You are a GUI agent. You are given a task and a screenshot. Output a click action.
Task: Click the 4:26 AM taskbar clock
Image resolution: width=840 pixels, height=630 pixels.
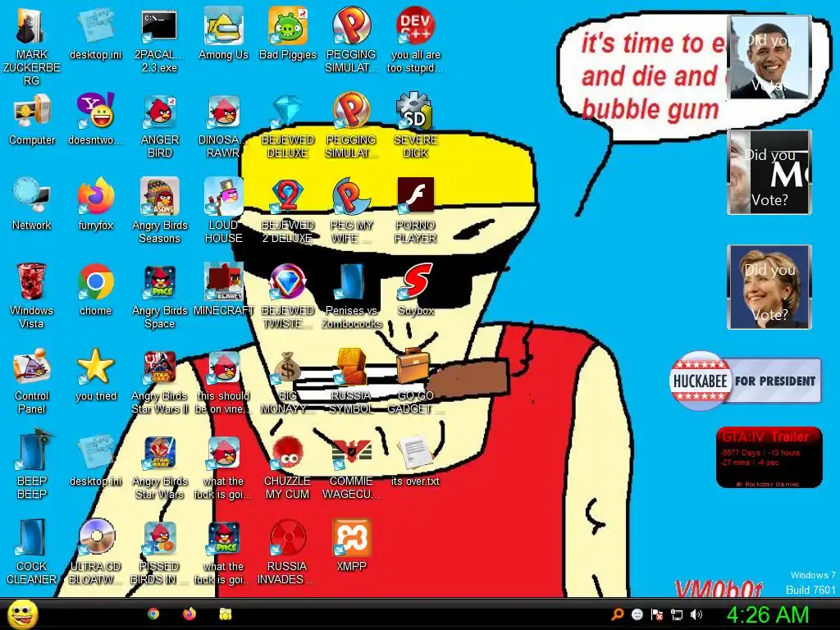tap(767, 614)
